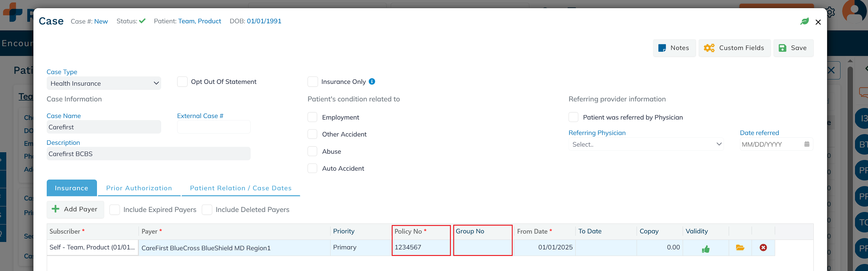Click the Add Payer button
The image size is (868, 271).
point(75,209)
